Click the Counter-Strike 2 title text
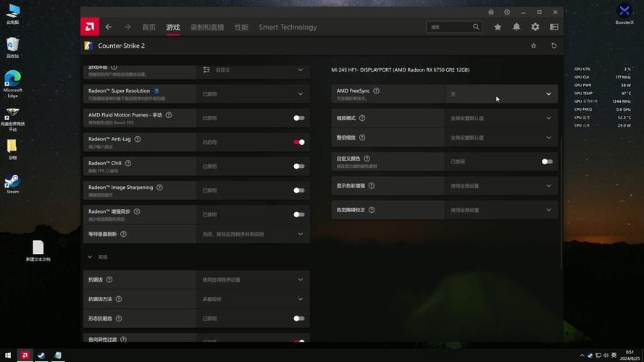The width and height of the screenshot is (644, 362). pyautogui.click(x=121, y=46)
